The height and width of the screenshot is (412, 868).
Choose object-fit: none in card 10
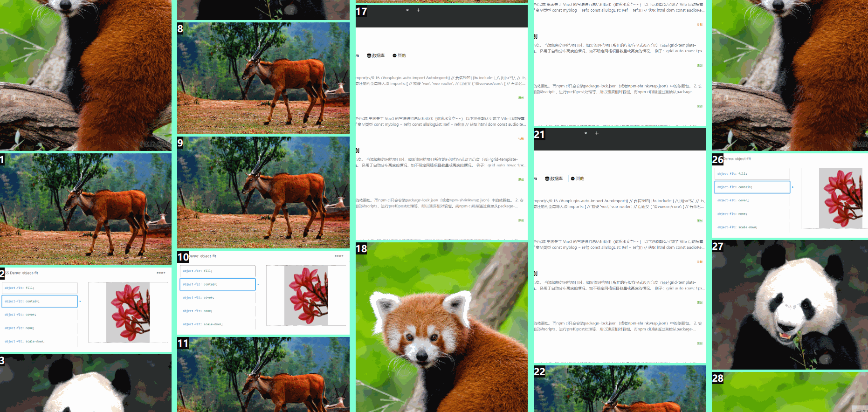[x=218, y=311]
